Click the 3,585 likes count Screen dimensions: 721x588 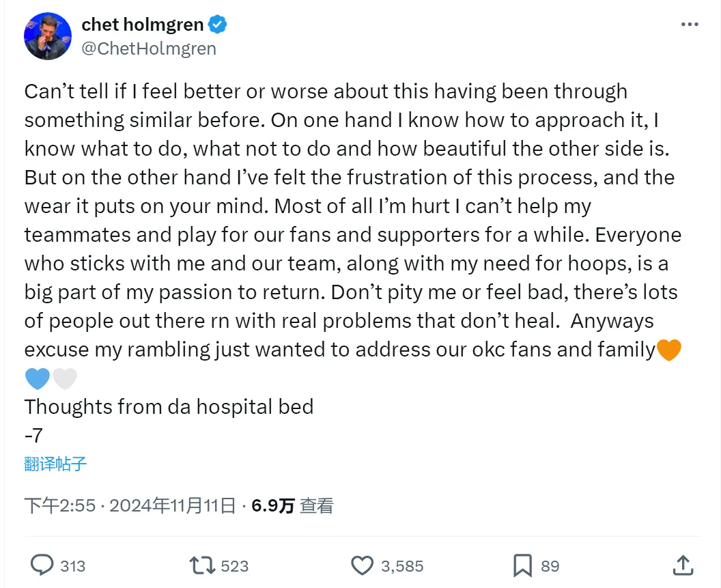(402, 565)
